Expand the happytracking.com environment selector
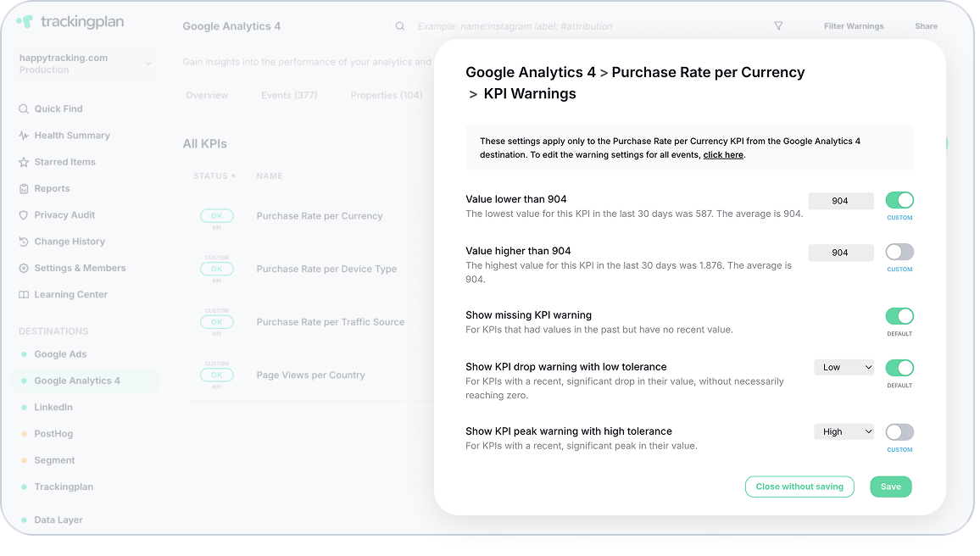This screenshot has width=980, height=556. point(85,64)
